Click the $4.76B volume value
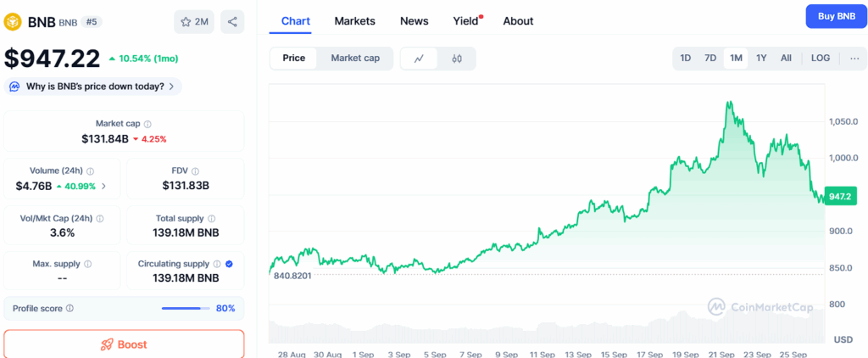868x358 pixels. [34, 186]
